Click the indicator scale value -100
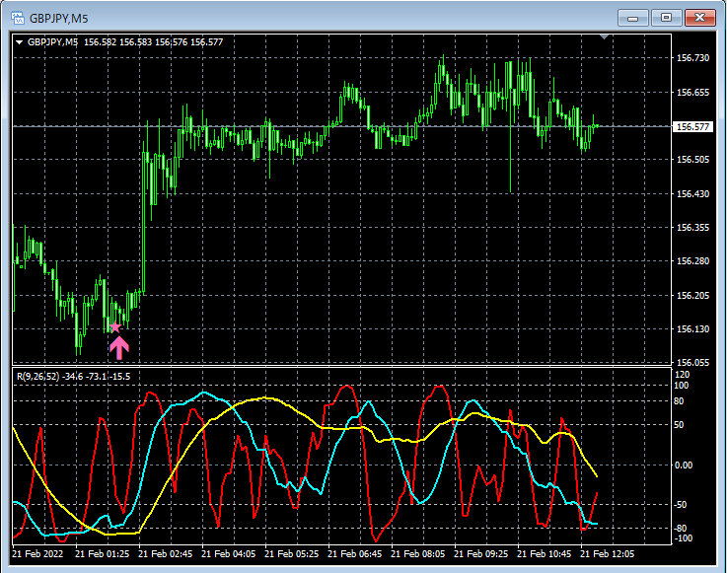Image resolution: width=728 pixels, height=573 pixels. 683,538
